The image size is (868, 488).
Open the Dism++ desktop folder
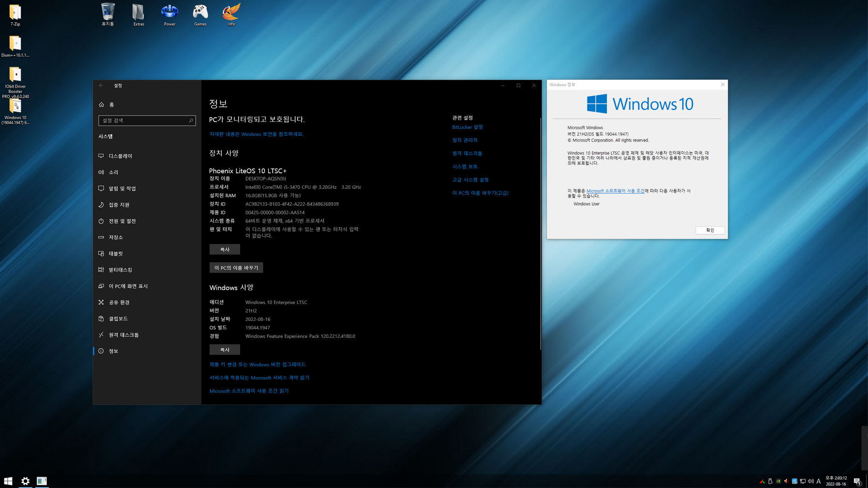(15, 46)
